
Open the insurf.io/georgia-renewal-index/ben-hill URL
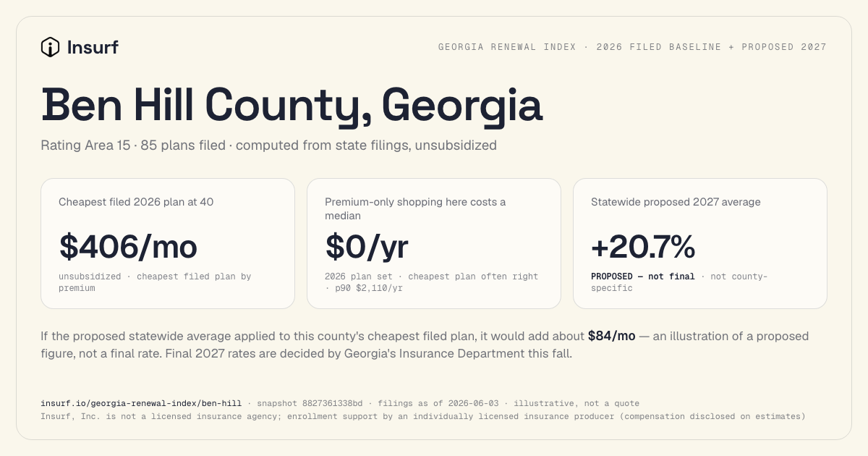coord(141,403)
